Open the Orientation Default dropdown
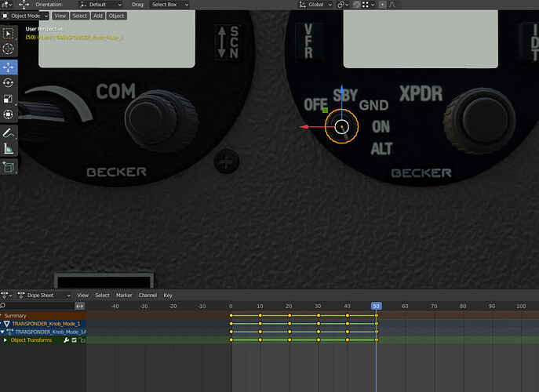Screen dimensions: 539x392 (100, 5)
